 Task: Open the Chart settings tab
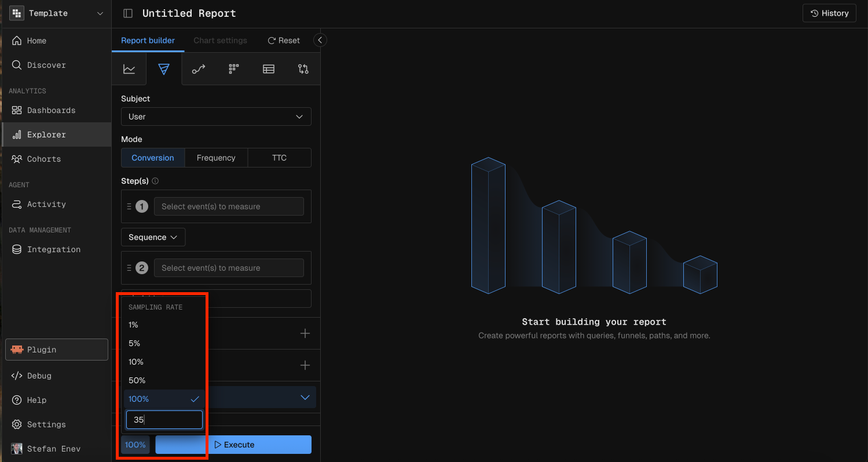pyautogui.click(x=220, y=41)
